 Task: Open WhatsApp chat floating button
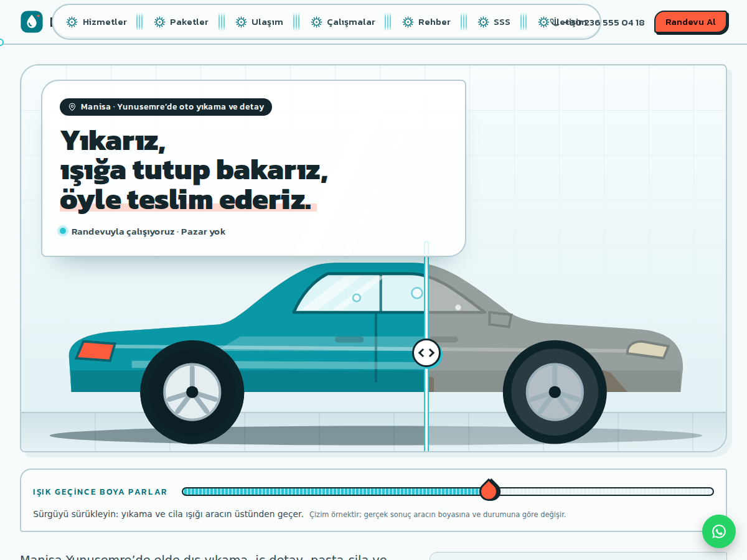tap(719, 531)
